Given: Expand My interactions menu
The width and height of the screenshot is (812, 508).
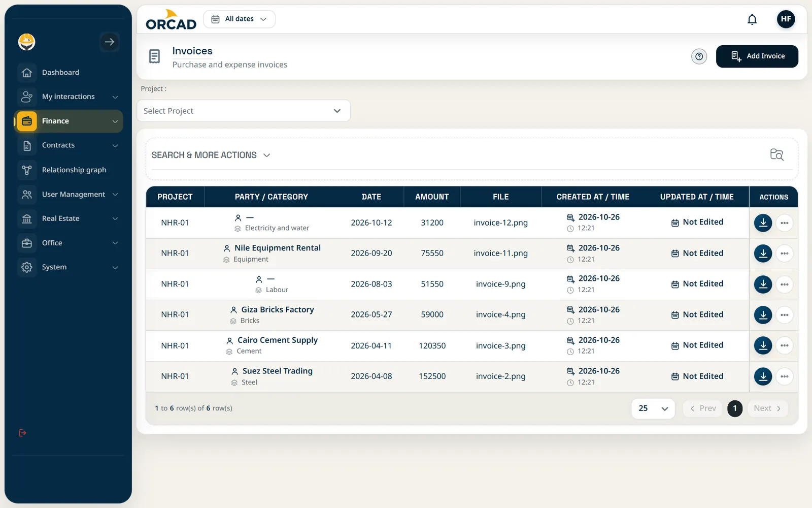Looking at the screenshot, I should tap(69, 97).
